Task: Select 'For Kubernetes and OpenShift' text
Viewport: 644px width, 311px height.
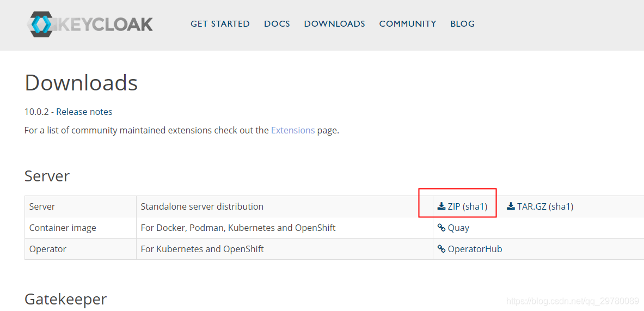Action: (202, 249)
